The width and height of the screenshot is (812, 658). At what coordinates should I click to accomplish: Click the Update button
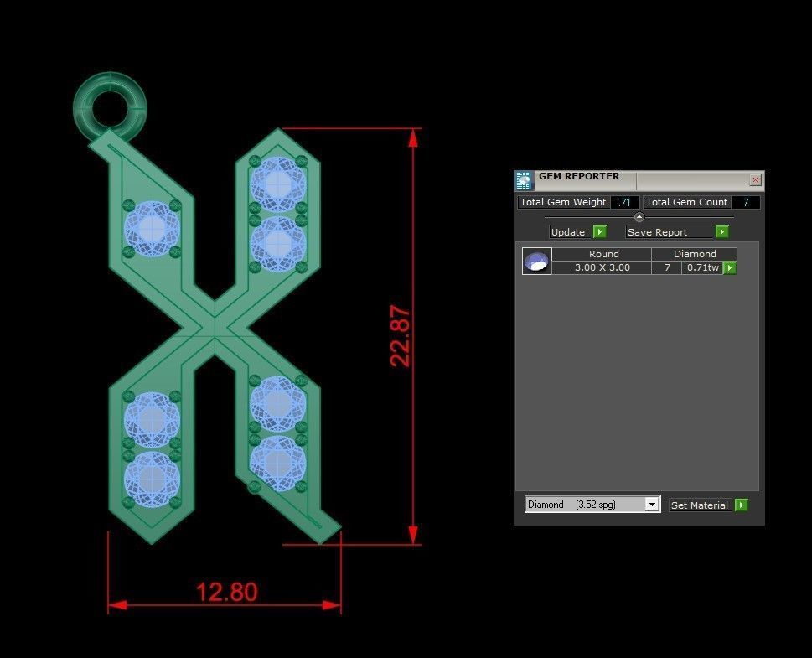click(x=570, y=232)
